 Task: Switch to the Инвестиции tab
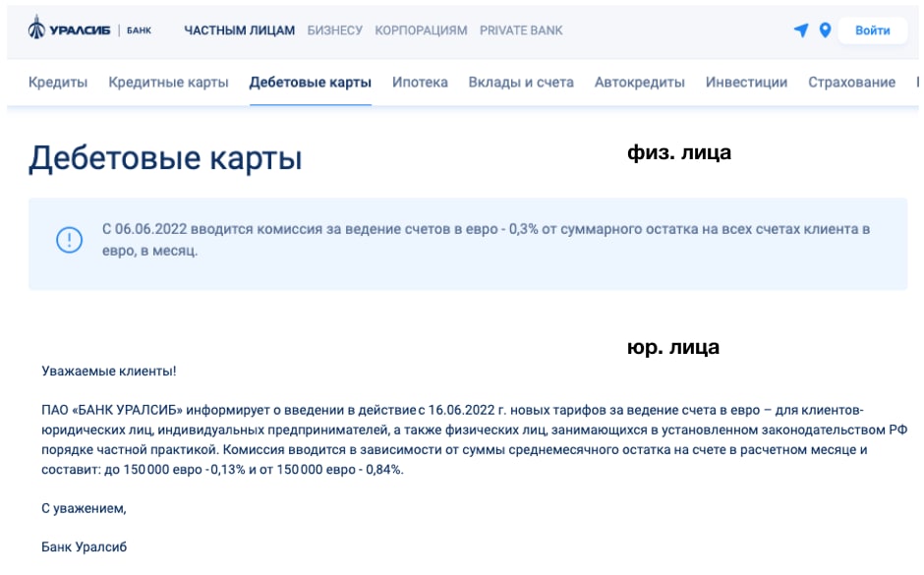pyautogui.click(x=747, y=83)
